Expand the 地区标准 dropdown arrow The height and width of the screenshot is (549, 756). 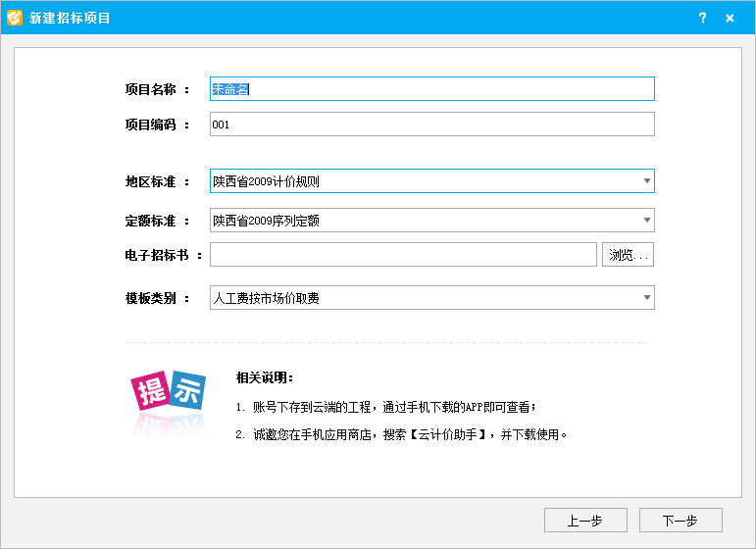click(647, 181)
